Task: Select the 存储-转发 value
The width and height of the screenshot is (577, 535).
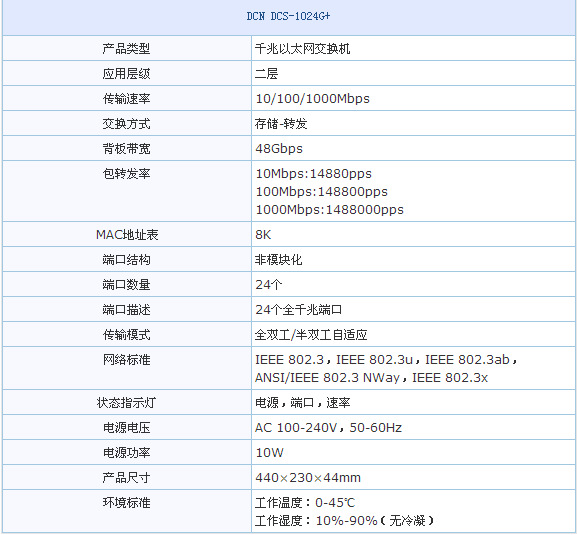Action: [x=281, y=124]
